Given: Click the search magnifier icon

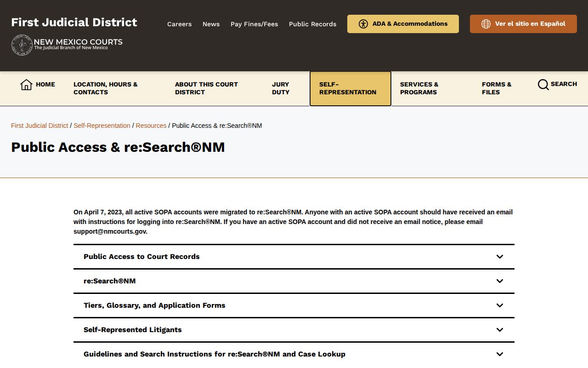Looking at the screenshot, I should tap(543, 85).
